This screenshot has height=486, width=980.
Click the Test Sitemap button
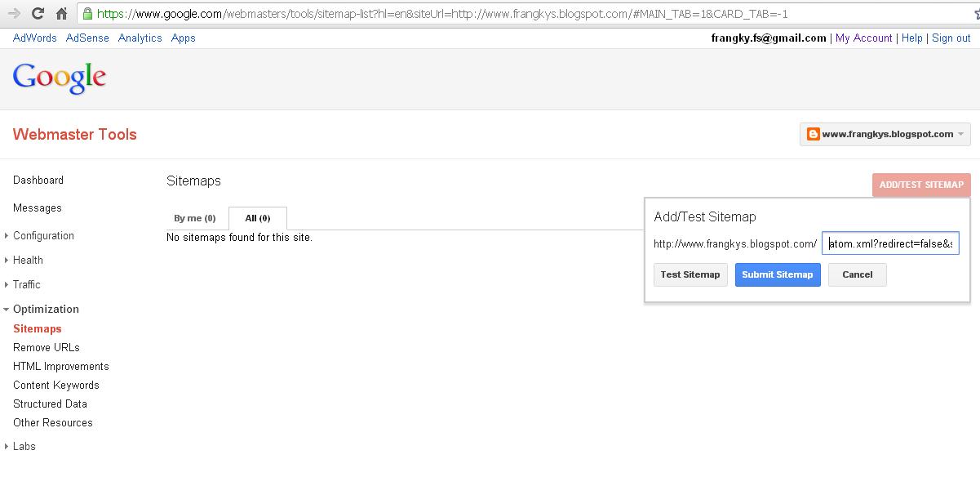click(690, 274)
